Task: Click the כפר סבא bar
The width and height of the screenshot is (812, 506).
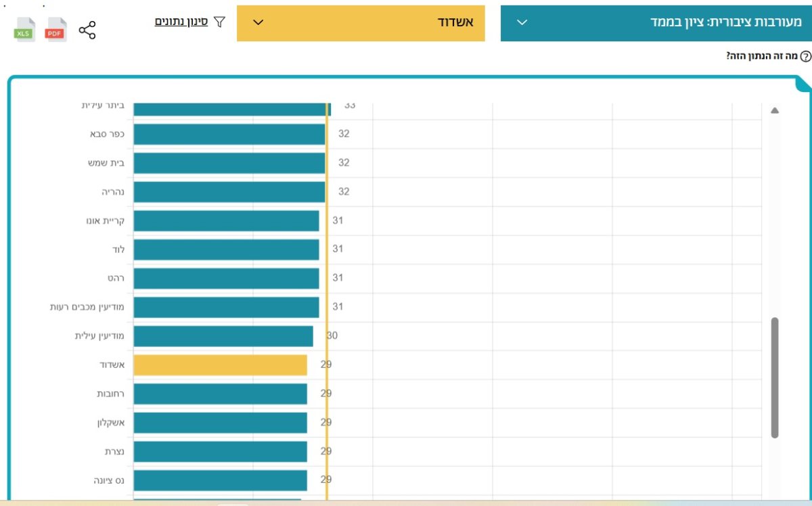Action: tap(229, 134)
